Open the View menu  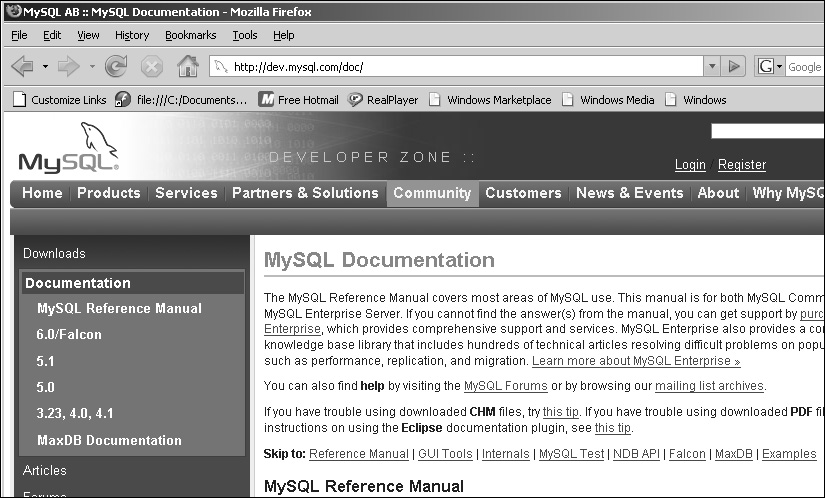(88, 35)
